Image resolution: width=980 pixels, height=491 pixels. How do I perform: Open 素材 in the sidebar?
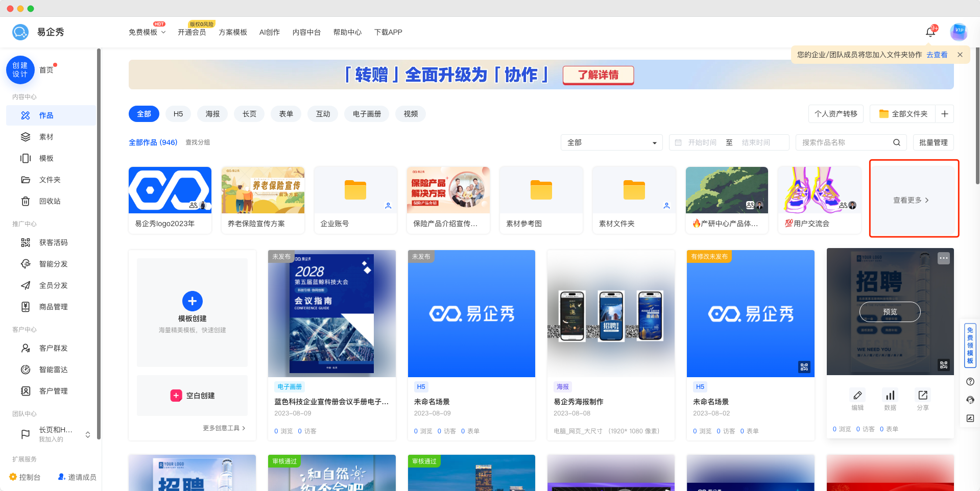coord(51,137)
